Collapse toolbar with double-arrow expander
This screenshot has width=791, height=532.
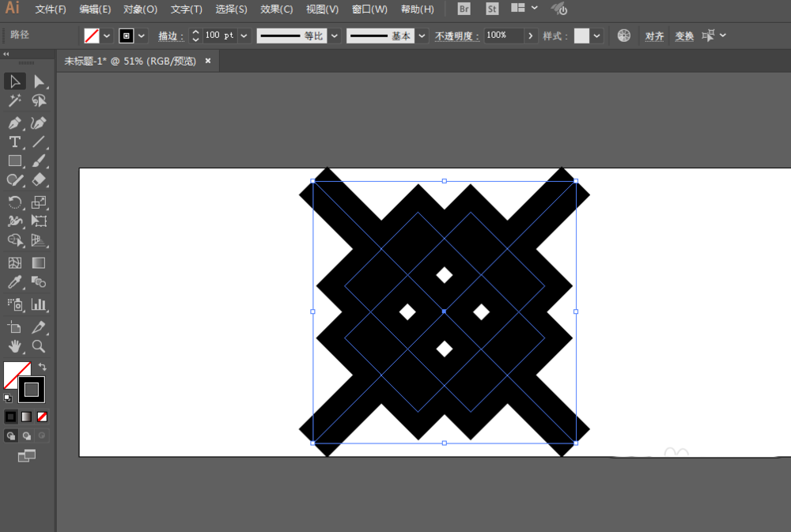point(6,54)
